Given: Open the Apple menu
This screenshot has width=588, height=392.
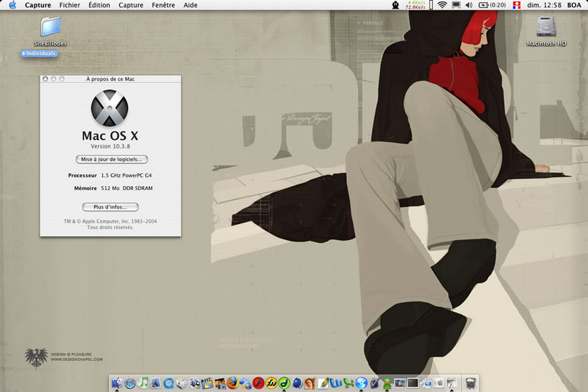Looking at the screenshot, I should pos(12,5).
